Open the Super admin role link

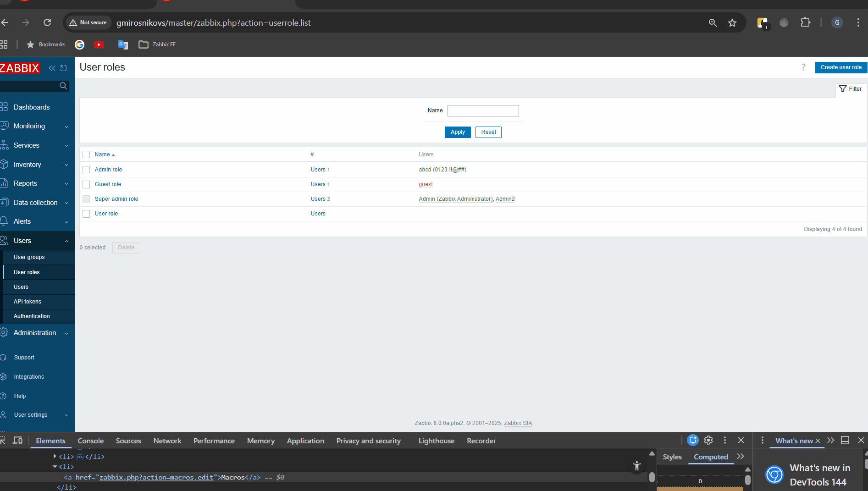[x=116, y=199]
